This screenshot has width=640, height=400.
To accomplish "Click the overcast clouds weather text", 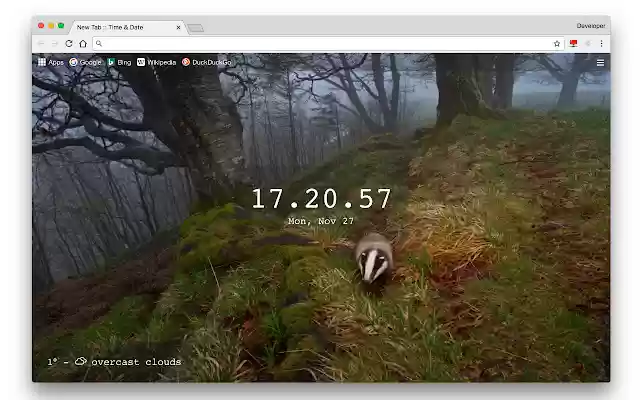I will 136,362.
